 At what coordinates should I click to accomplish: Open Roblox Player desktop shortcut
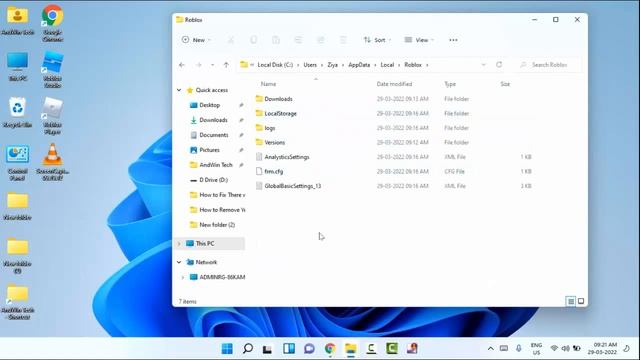52,116
